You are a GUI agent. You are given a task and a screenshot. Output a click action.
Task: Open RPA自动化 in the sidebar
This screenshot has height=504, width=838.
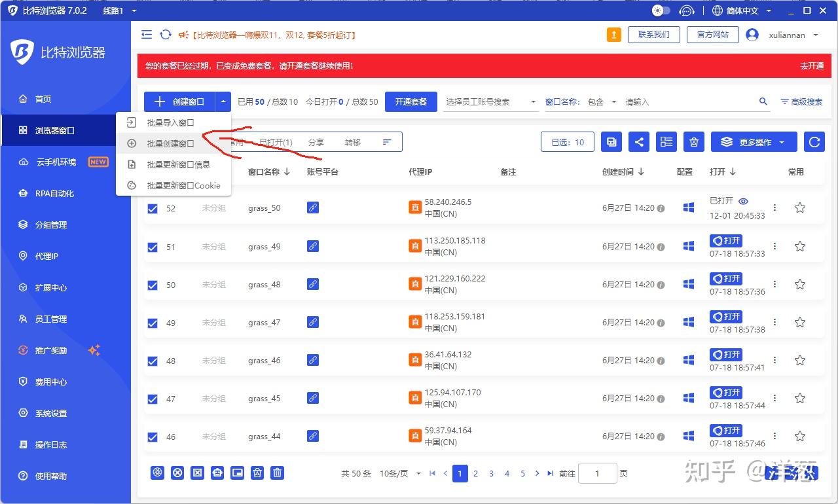65,193
